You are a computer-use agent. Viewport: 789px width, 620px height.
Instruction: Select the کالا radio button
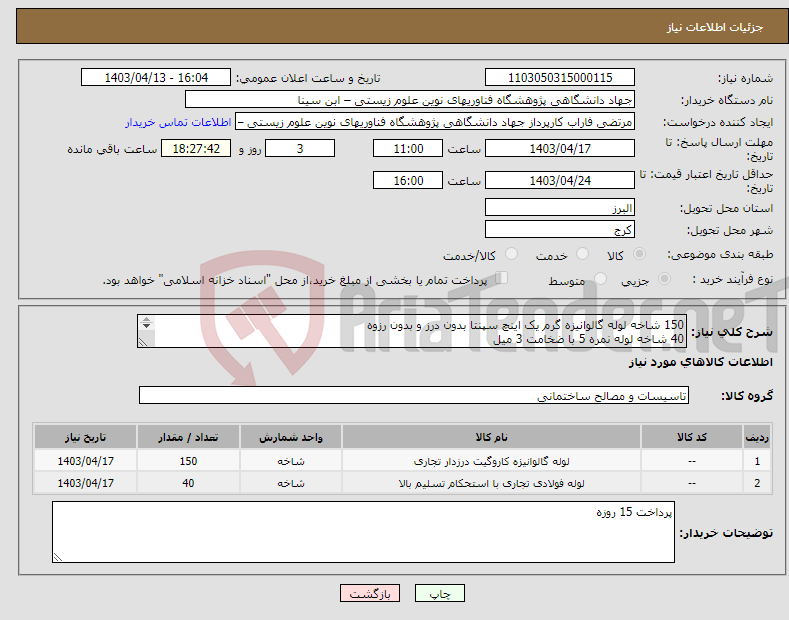[639, 254]
